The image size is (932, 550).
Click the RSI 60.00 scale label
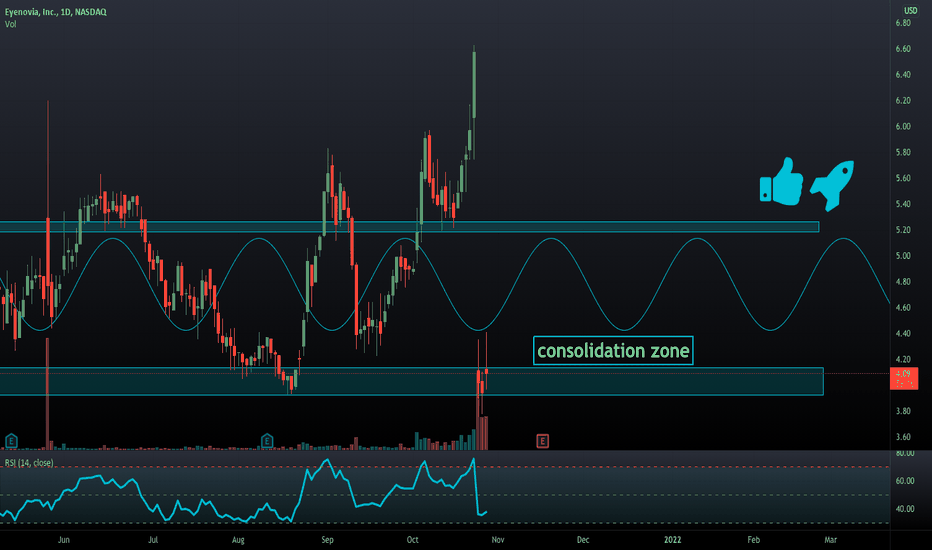coord(905,481)
